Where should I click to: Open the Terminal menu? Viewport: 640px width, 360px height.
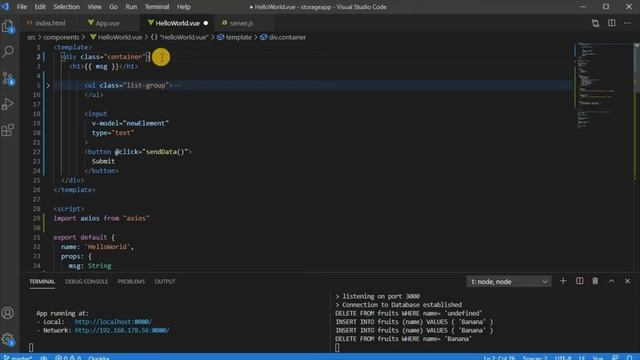pyautogui.click(x=157, y=7)
